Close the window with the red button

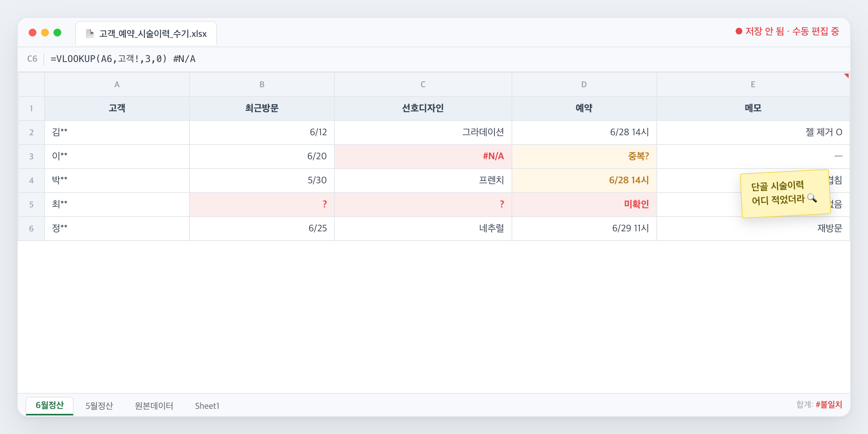[x=33, y=33]
